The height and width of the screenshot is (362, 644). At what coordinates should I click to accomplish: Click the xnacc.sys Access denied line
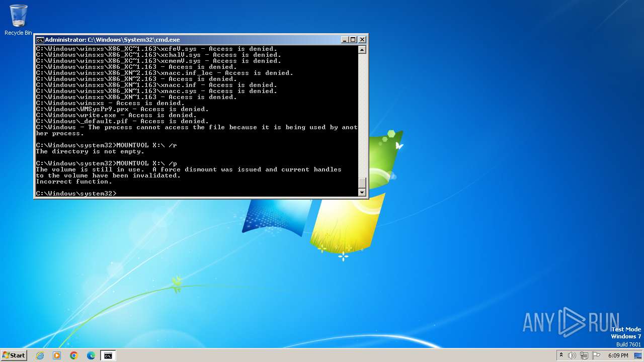pos(156,91)
